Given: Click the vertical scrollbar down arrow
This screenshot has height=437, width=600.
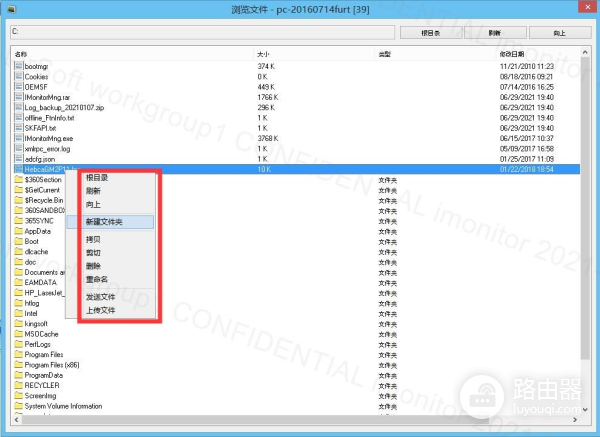Looking at the screenshot, I should click(x=585, y=409).
